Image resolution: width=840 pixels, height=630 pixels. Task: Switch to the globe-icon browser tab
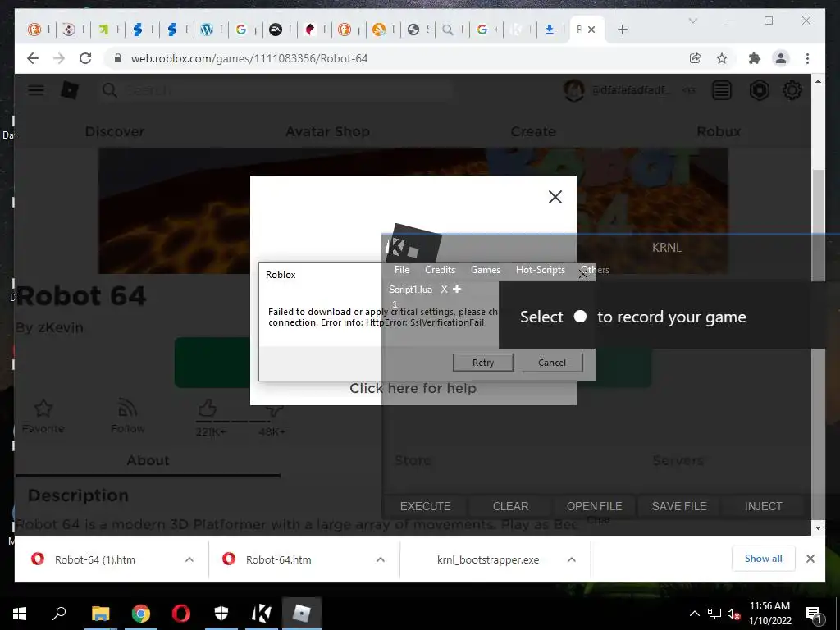pyautogui.click(x=413, y=30)
